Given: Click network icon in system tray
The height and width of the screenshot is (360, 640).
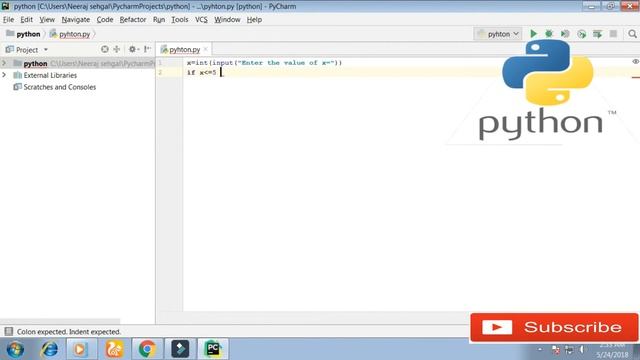Looking at the screenshot, I should tap(569, 350).
